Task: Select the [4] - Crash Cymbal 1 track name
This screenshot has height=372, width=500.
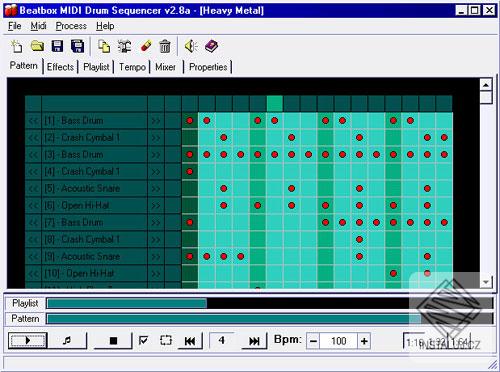Action: (95, 172)
